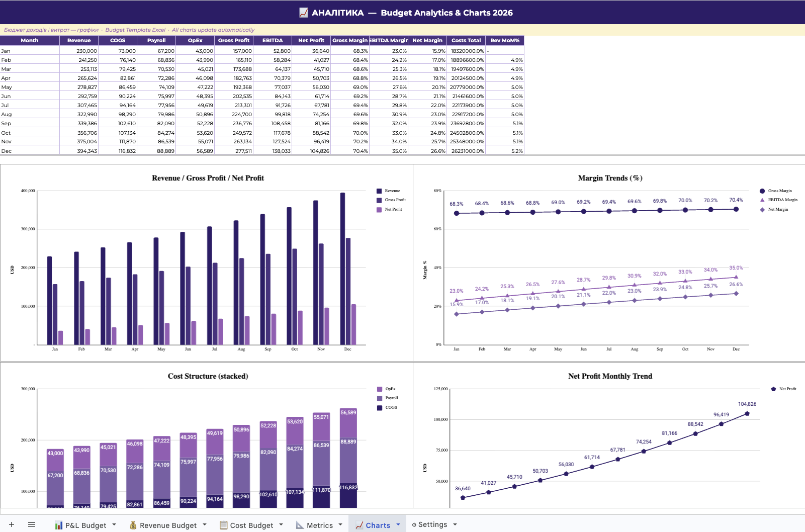The width and height of the screenshot is (805, 532).
Task: Open Revenue Budget tab dropdown arrow
Action: tap(205, 524)
